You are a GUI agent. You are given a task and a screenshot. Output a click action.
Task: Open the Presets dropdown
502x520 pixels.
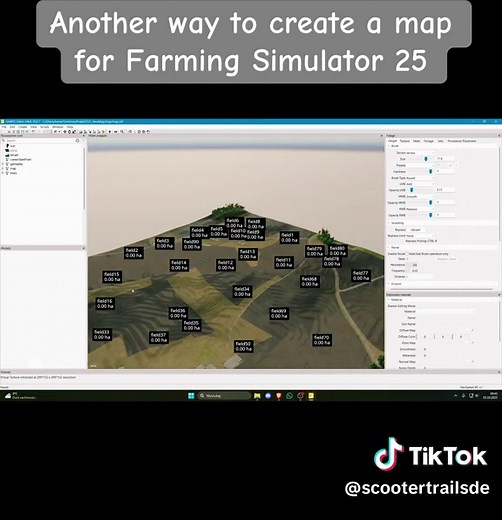pyautogui.click(x=421, y=165)
